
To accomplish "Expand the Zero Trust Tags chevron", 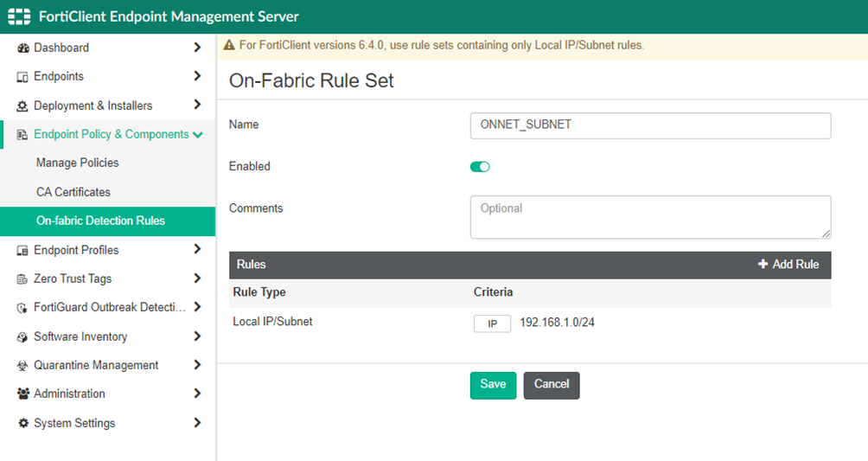I will click(197, 279).
